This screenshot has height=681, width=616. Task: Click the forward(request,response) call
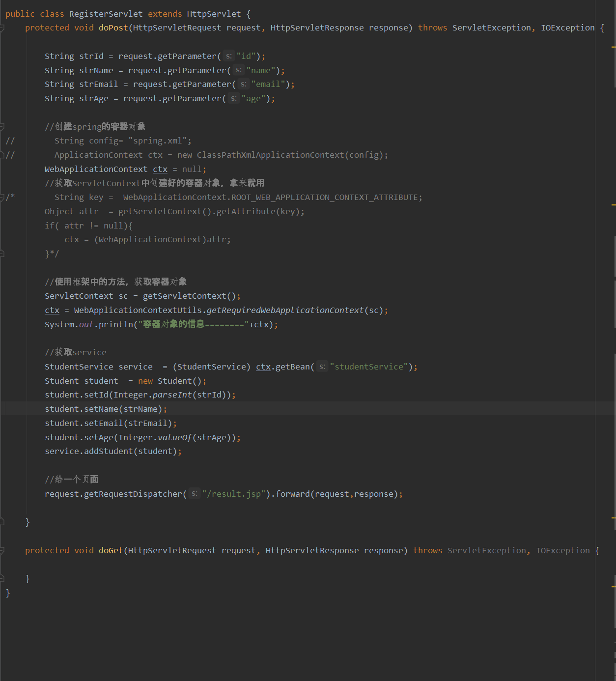337,494
